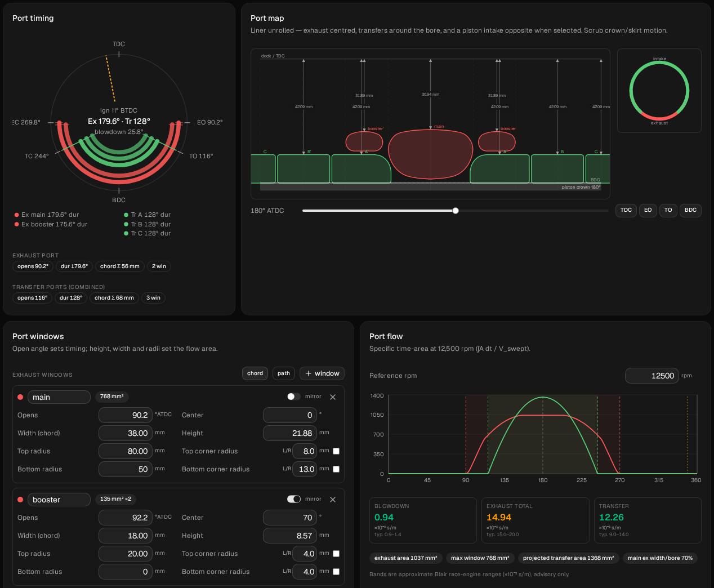
Task: Click booster Opens angle field 92.2
Action: 126,518
